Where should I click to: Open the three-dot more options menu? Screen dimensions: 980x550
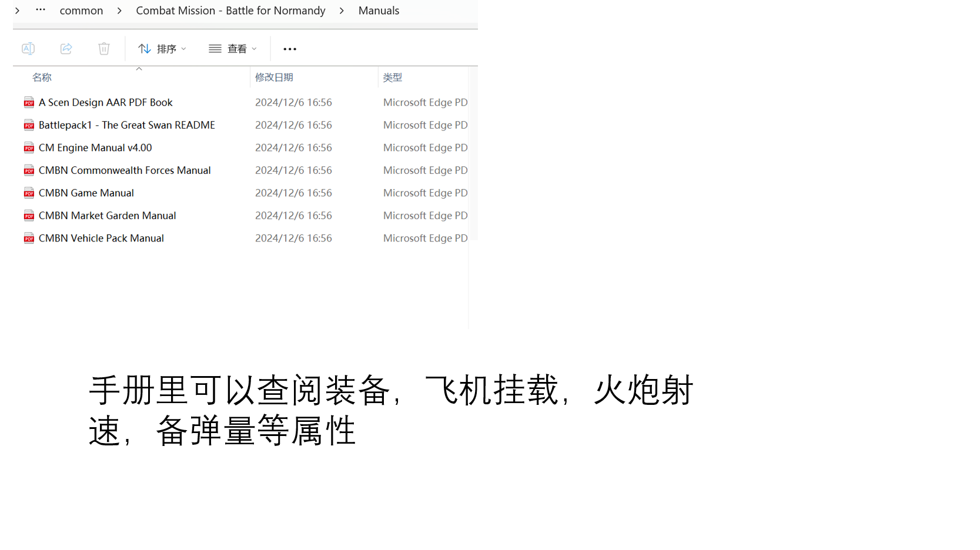tap(290, 49)
